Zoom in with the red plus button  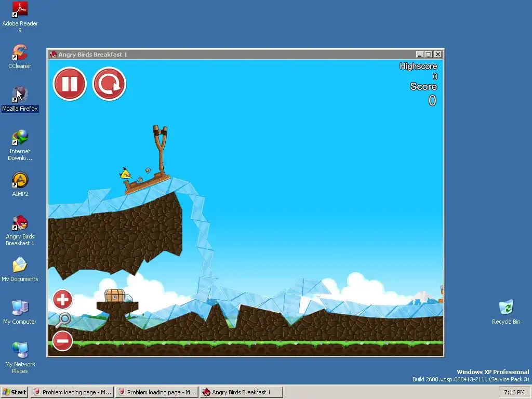tap(63, 300)
